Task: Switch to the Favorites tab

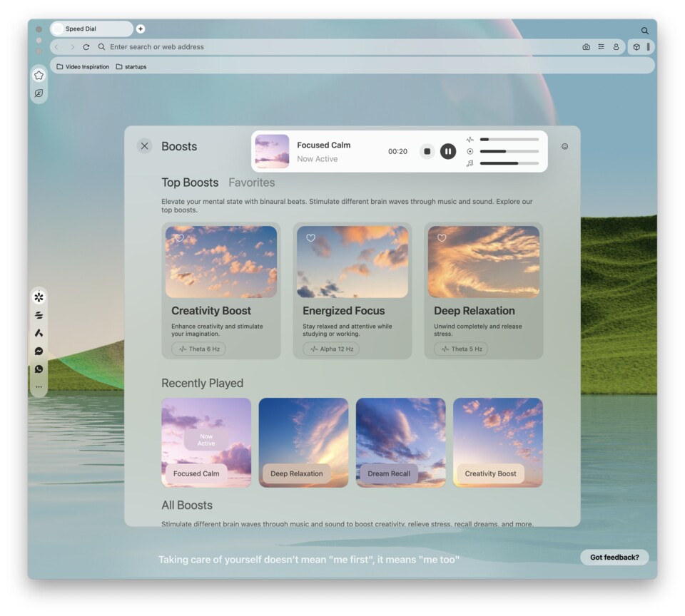Action: click(x=251, y=183)
